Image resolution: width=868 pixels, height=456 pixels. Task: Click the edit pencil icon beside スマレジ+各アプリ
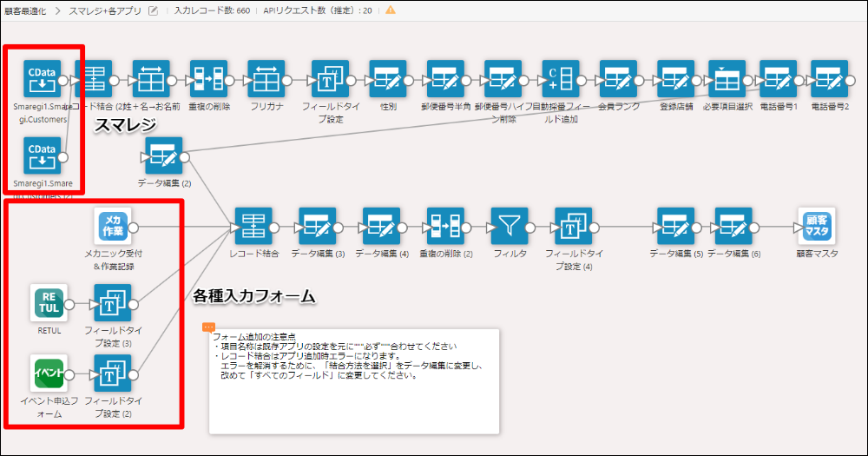[x=154, y=10]
